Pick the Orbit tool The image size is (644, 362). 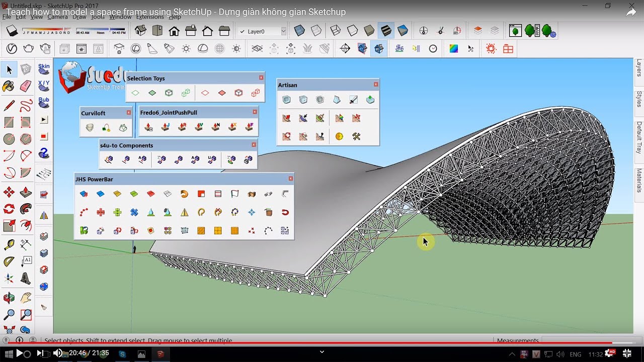9,298
